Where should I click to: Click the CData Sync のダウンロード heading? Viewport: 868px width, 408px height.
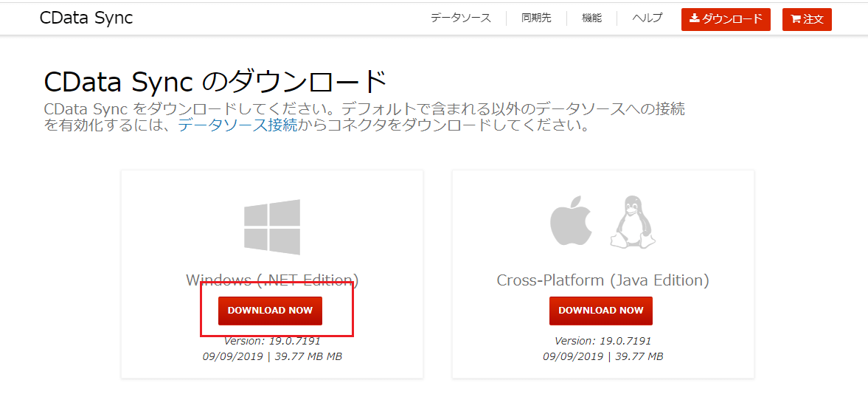(215, 83)
